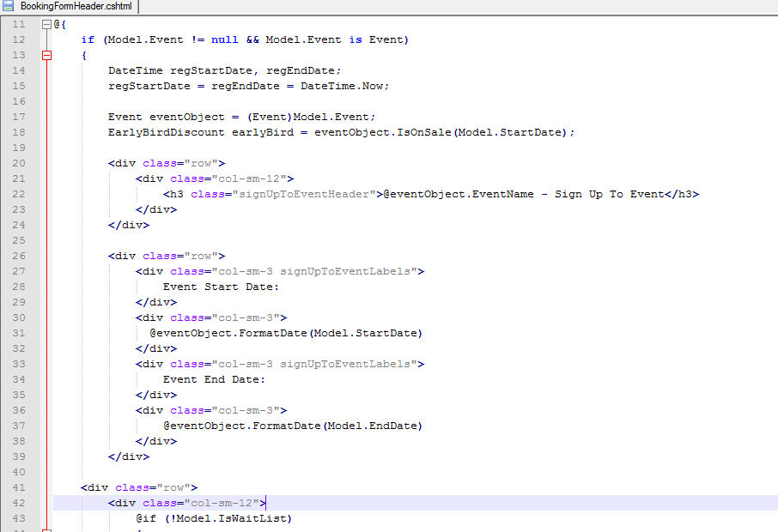Viewport: 778px width, 532px height.
Task: Click "Sign Up To Event" heading text
Action: [610, 194]
